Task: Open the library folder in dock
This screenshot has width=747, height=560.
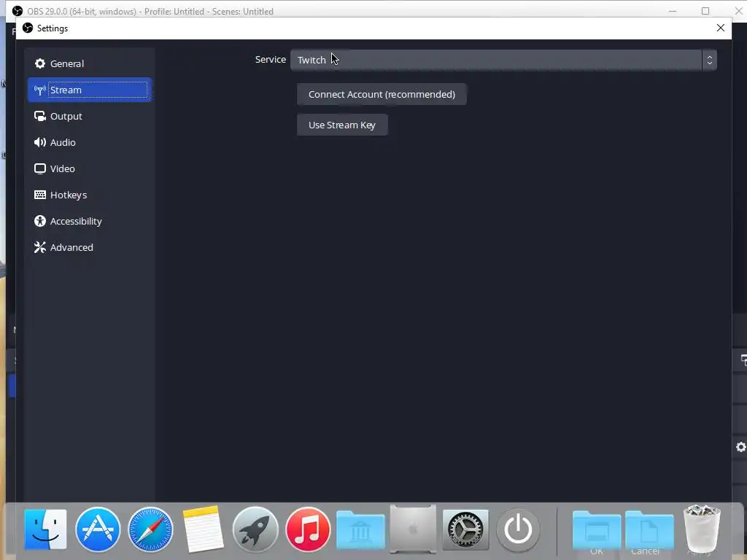Action: [x=360, y=529]
